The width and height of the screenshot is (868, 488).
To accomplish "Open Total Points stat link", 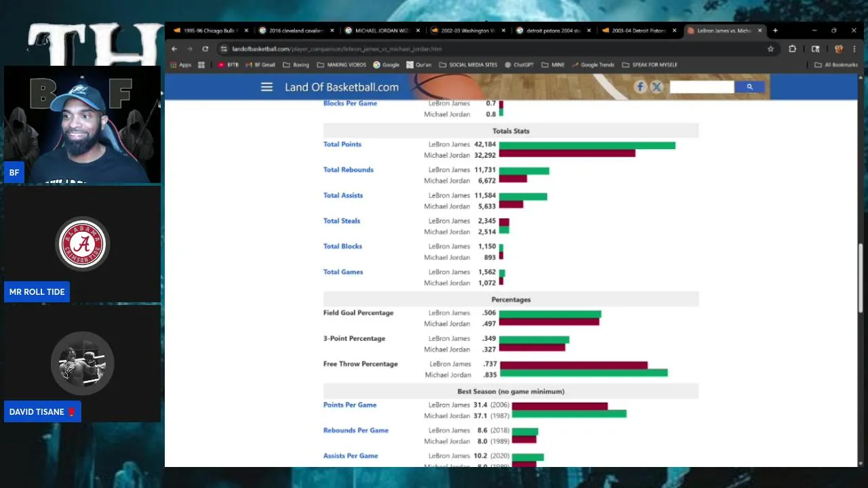I will tap(342, 144).
